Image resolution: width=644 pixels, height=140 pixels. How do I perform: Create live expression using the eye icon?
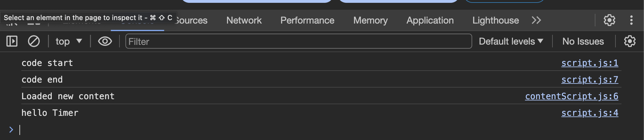coord(105,41)
